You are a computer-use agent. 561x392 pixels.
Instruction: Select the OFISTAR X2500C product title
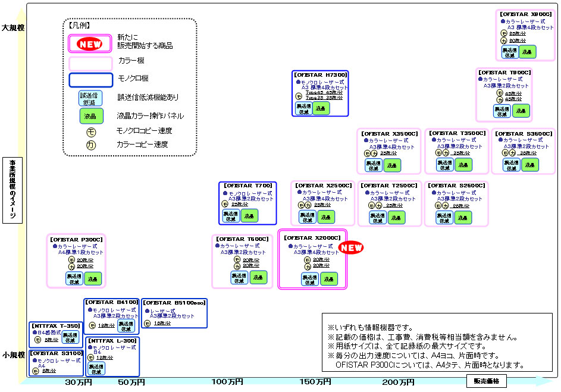pyautogui.click(x=324, y=185)
